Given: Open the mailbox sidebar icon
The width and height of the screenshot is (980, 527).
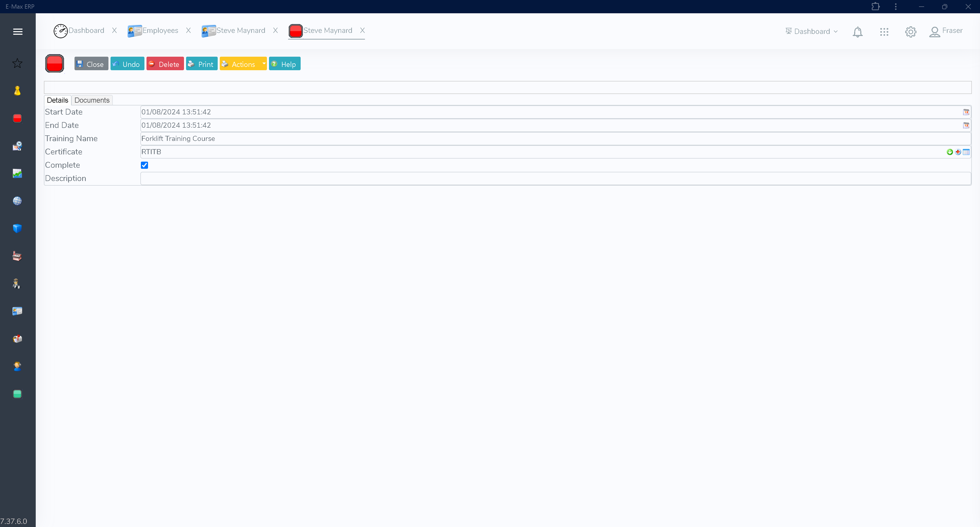Looking at the screenshot, I should [17, 339].
